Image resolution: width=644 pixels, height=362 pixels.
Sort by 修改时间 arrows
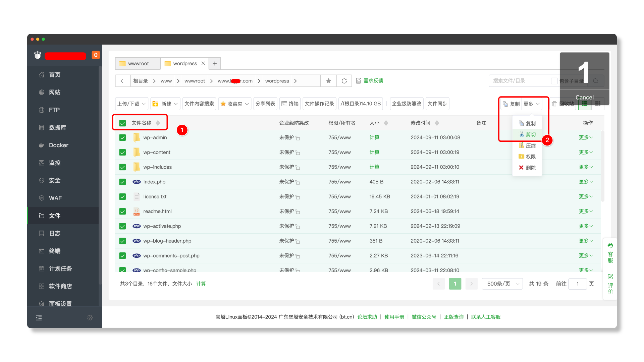pyautogui.click(x=437, y=123)
